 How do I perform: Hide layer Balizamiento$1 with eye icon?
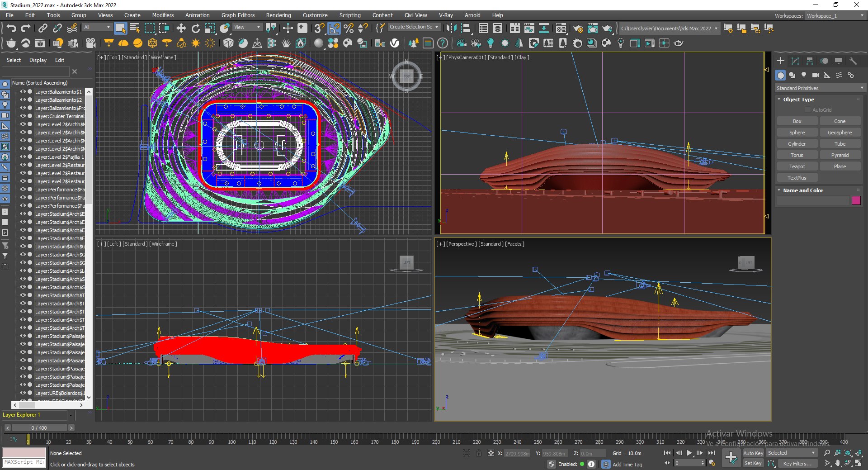point(23,91)
